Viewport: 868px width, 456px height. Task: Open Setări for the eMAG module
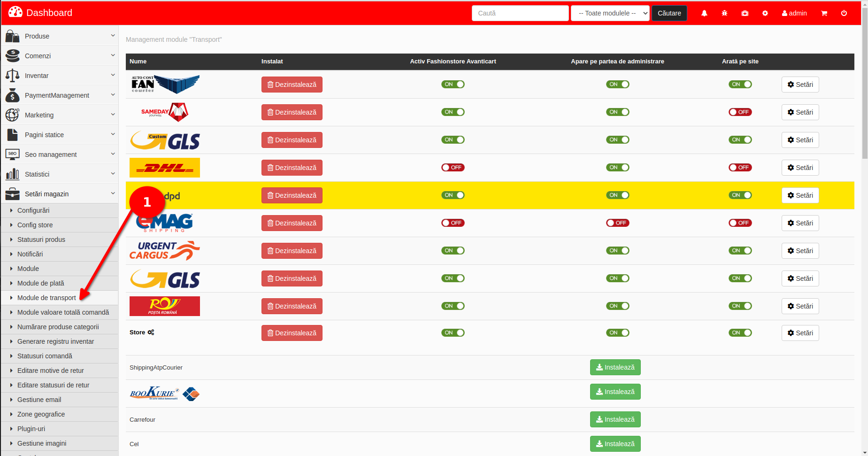[800, 223]
